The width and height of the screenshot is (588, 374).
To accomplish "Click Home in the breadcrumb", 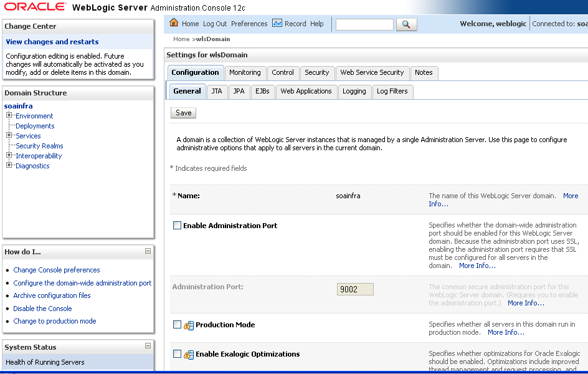I will (x=181, y=39).
